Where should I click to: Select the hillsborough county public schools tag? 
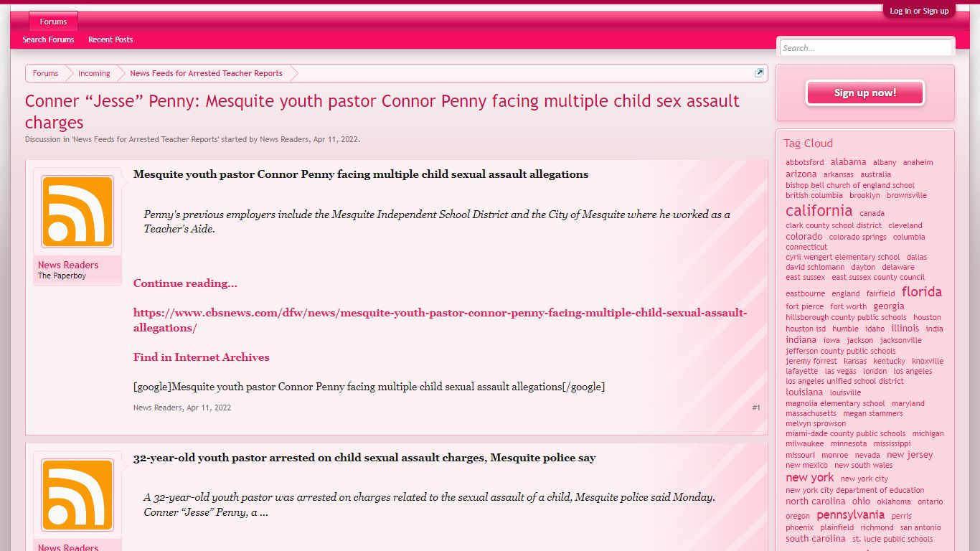click(846, 317)
